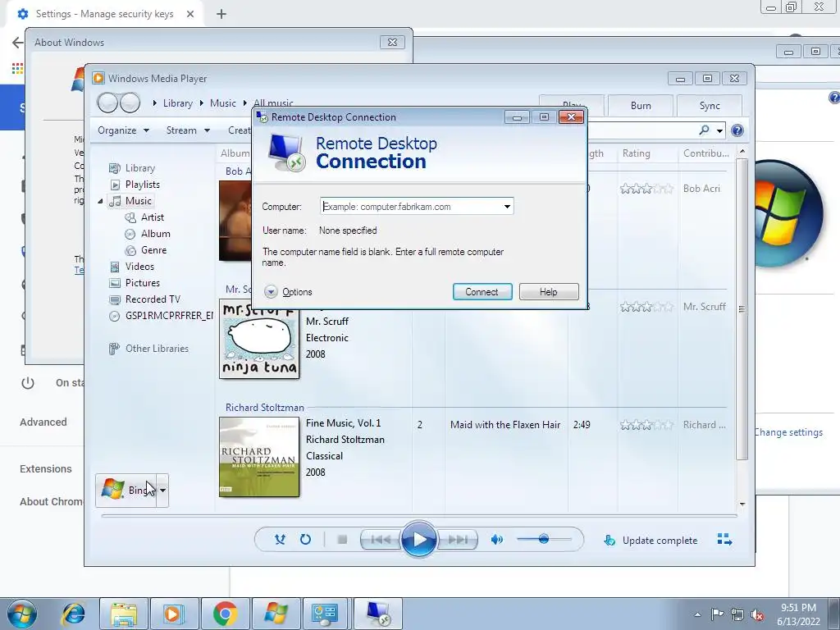840x630 pixels.
Task: Click Help in Remote Desktop Connection
Action: click(x=549, y=292)
